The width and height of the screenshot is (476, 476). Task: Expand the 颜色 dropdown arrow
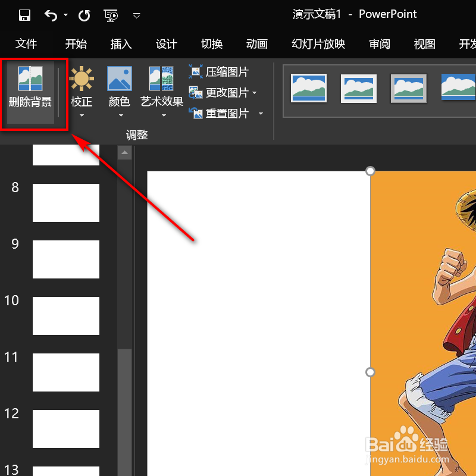(x=121, y=115)
